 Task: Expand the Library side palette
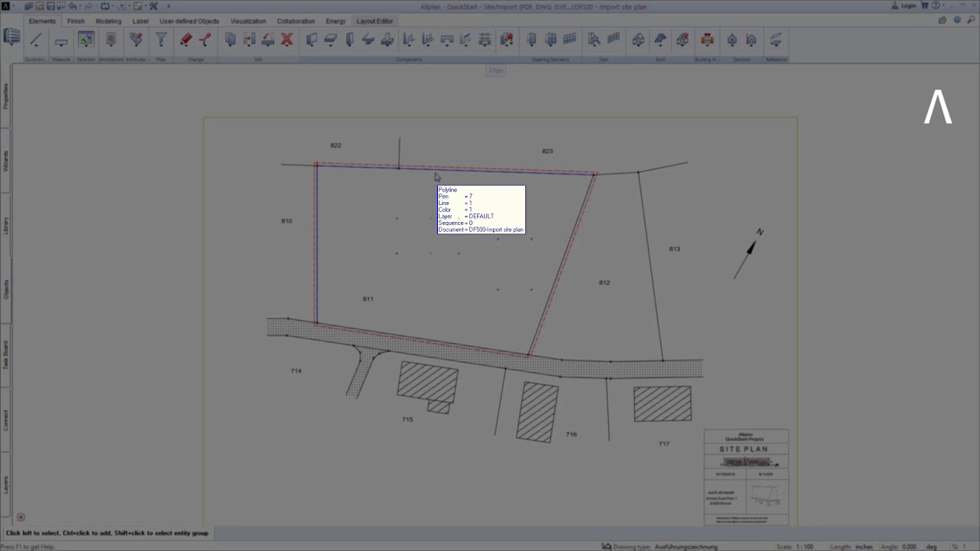click(x=5, y=225)
